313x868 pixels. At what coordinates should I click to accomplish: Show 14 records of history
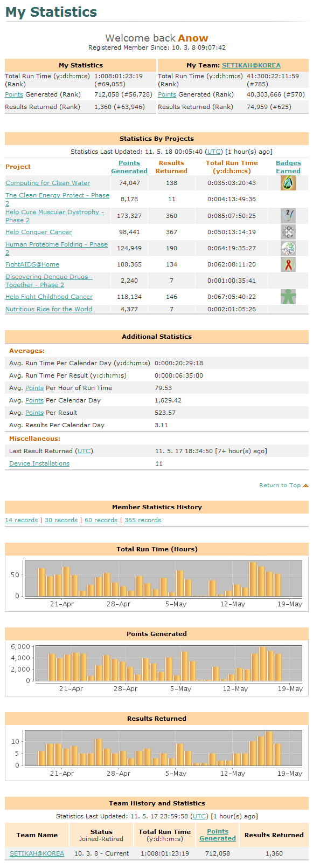(x=22, y=520)
